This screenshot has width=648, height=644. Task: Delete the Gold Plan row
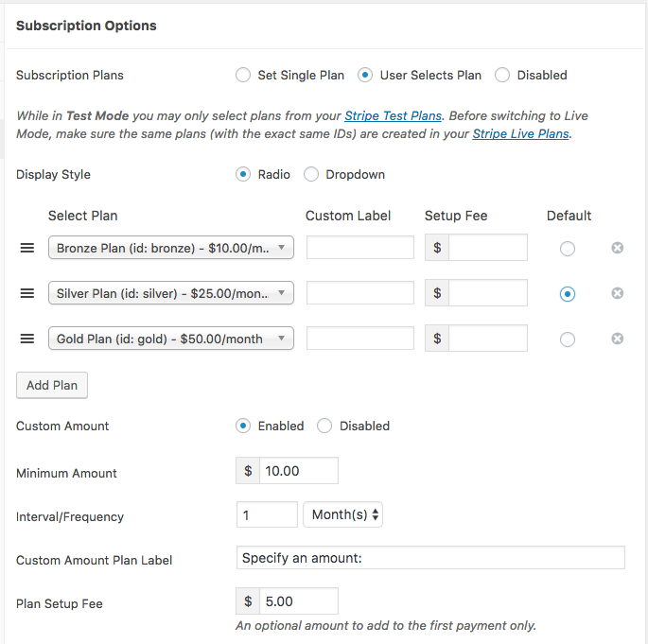tap(618, 339)
